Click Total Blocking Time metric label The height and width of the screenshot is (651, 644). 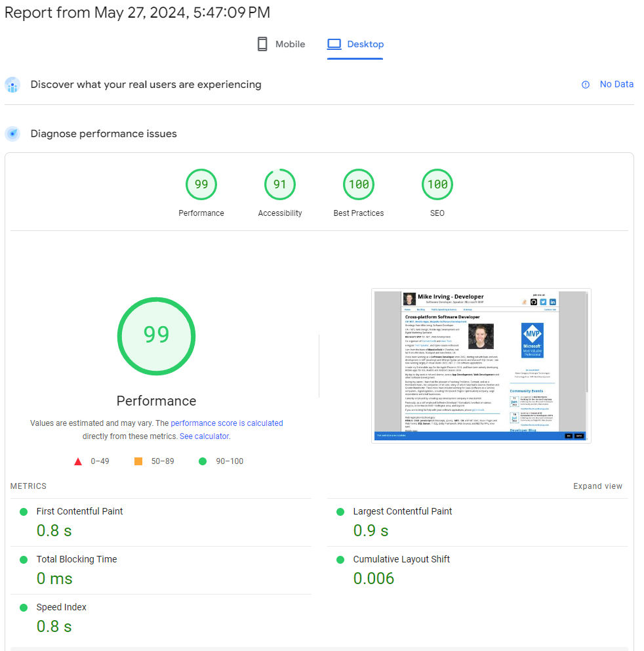(77, 559)
